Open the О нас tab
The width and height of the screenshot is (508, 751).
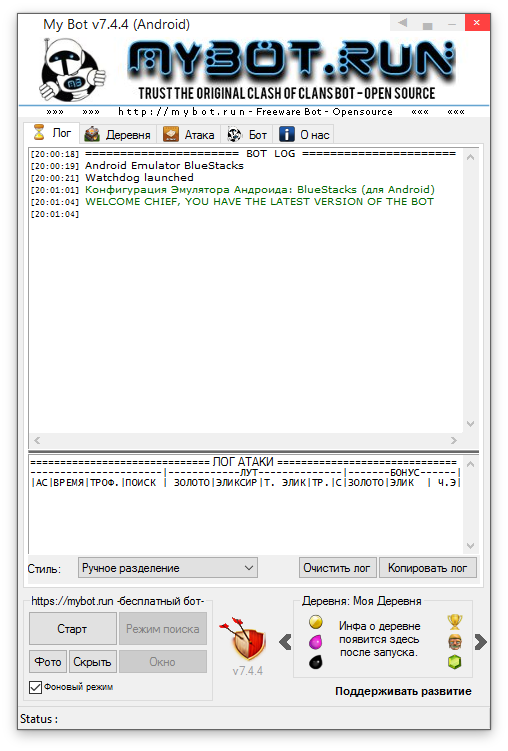pyautogui.click(x=304, y=135)
